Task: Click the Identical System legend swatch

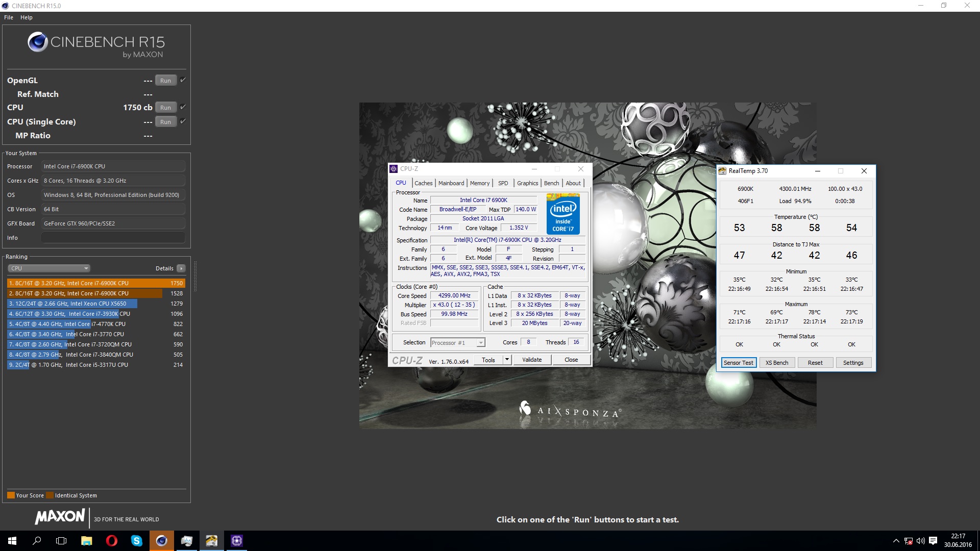Action: click(x=50, y=495)
